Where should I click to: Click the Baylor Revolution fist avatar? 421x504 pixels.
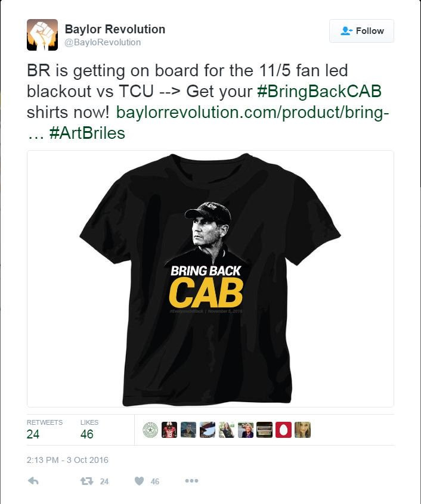tap(42, 35)
